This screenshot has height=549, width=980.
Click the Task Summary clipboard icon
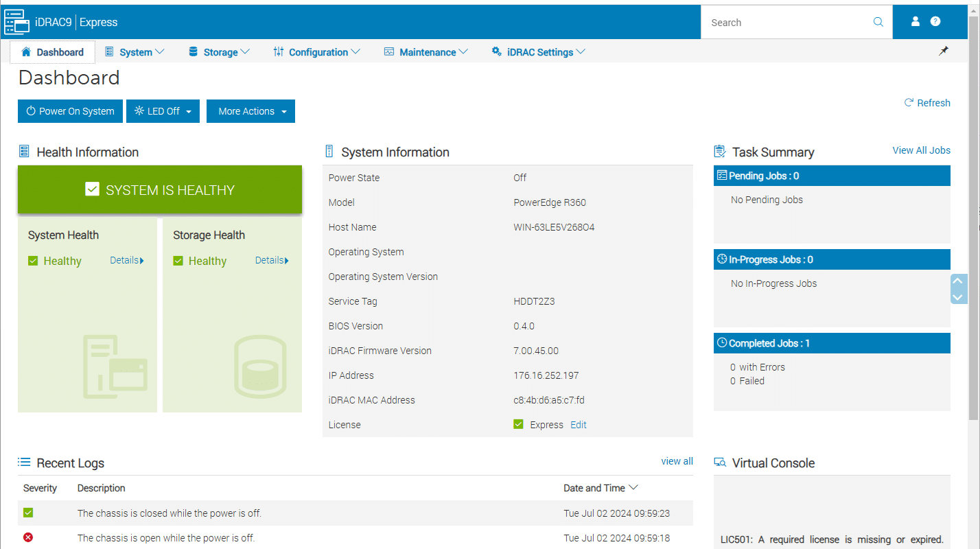point(720,152)
